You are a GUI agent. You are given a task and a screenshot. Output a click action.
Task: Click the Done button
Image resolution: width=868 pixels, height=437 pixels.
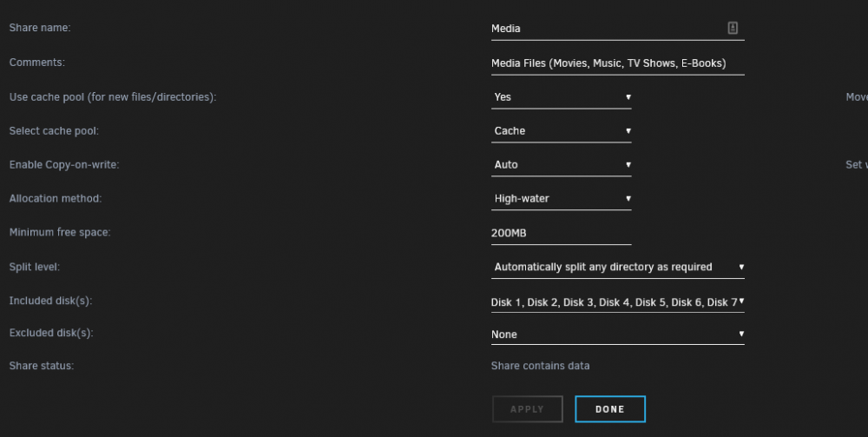tap(610, 409)
